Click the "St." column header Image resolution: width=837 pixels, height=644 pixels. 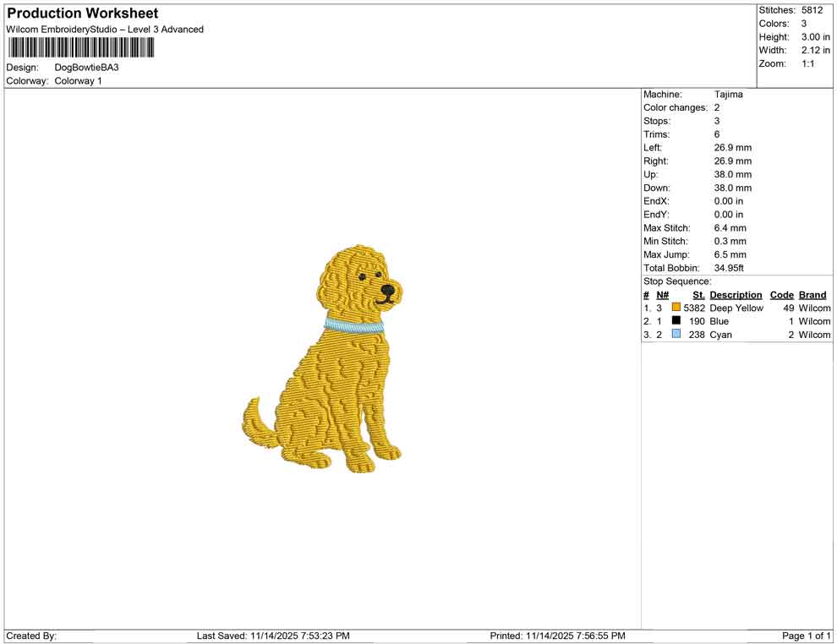pyautogui.click(x=698, y=295)
